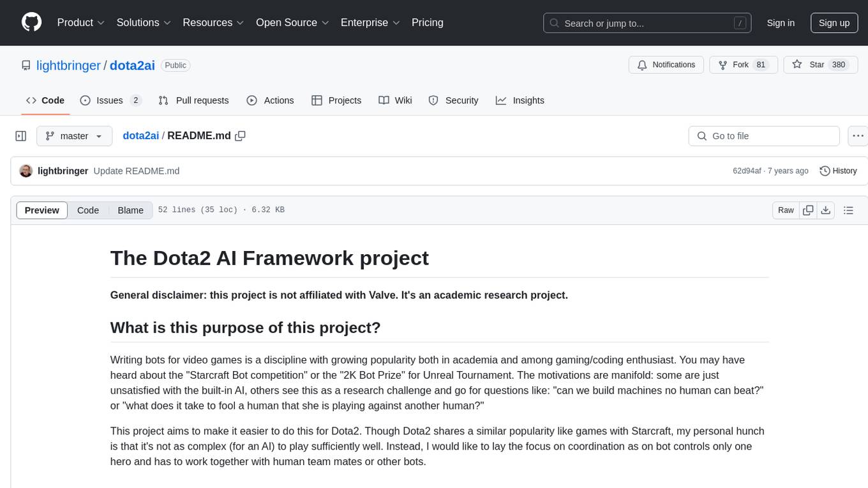The height and width of the screenshot is (488, 868).
Task: Expand the Product menu
Action: pos(81,22)
